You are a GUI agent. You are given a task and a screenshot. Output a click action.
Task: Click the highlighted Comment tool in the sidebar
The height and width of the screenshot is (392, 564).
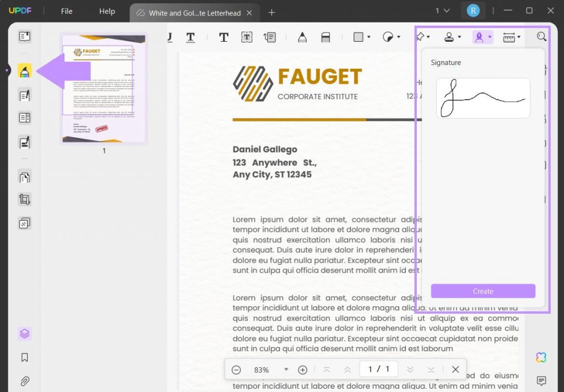point(24,70)
